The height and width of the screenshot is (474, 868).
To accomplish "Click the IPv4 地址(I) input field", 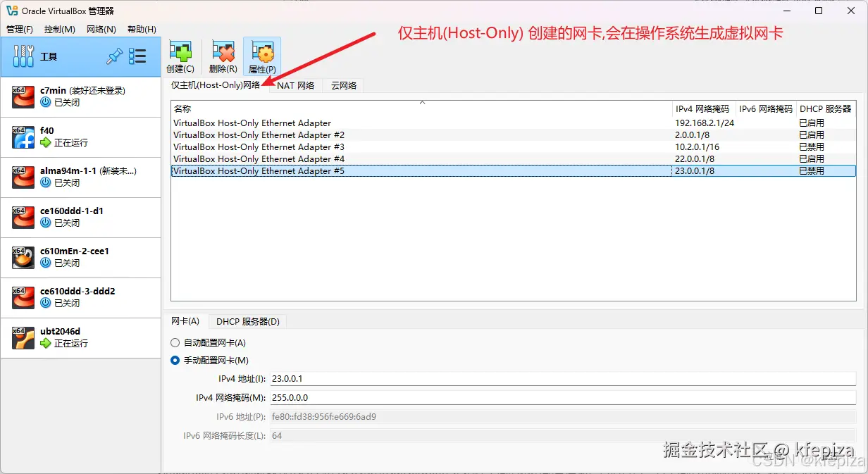I will (562, 379).
